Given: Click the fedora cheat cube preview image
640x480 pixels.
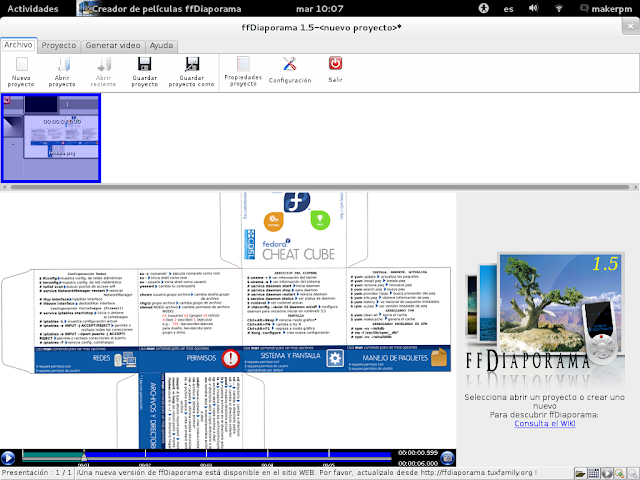Looking at the screenshot, I should 228,321.
